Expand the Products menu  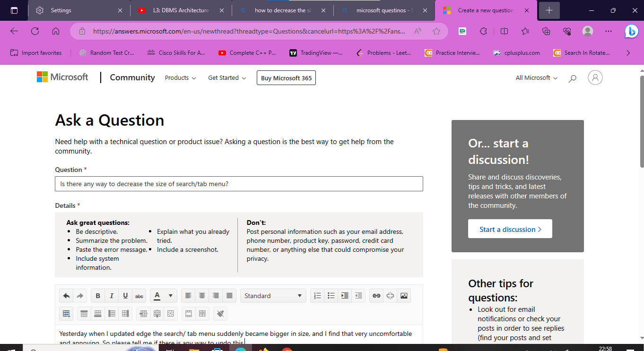pyautogui.click(x=180, y=78)
